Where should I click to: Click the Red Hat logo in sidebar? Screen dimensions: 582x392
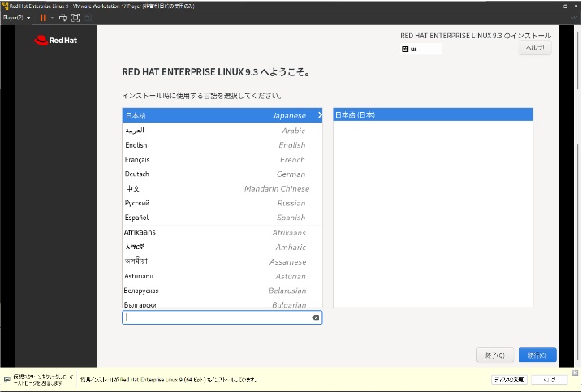click(x=56, y=40)
